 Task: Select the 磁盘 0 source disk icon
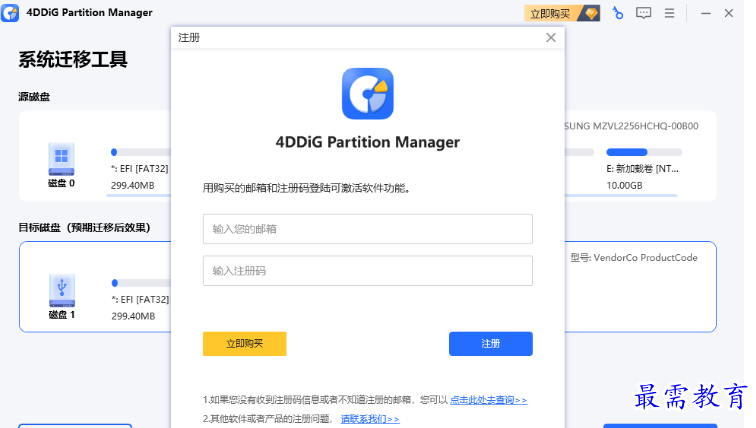click(x=61, y=159)
